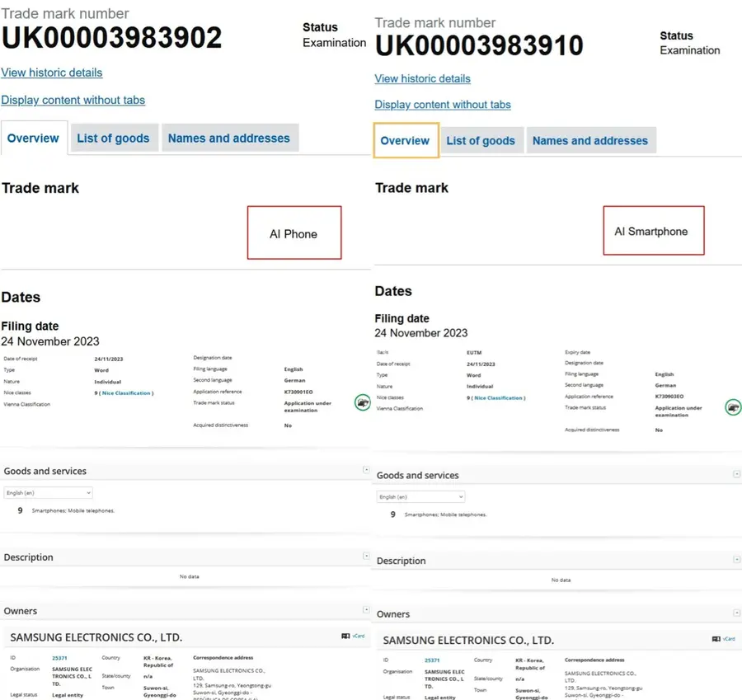This screenshot has width=742, height=700.
Task: Open the vCard icon in AI Smartphone owners section
Action: tap(724, 639)
